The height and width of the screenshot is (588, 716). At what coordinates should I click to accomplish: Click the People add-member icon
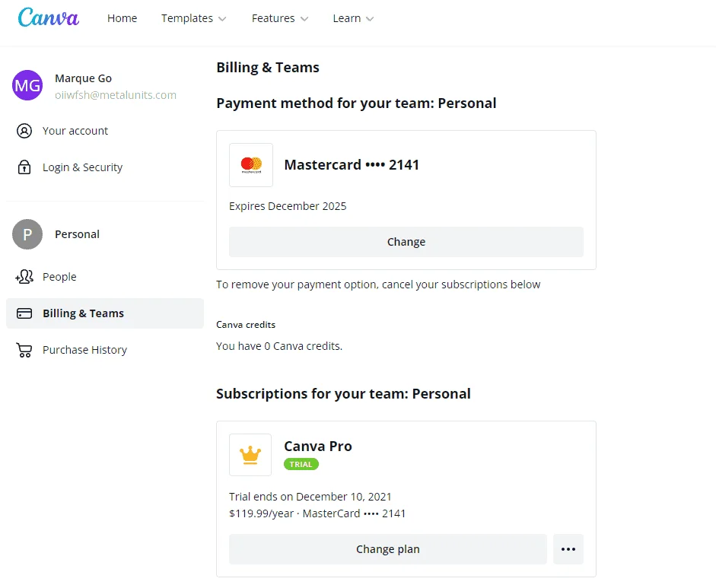click(24, 277)
